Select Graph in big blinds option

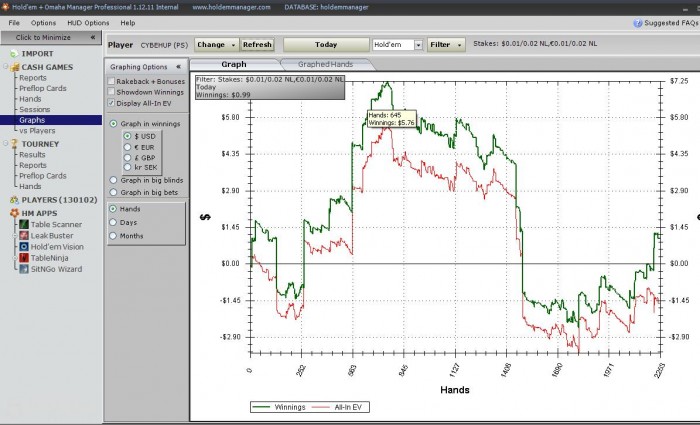pyautogui.click(x=113, y=180)
